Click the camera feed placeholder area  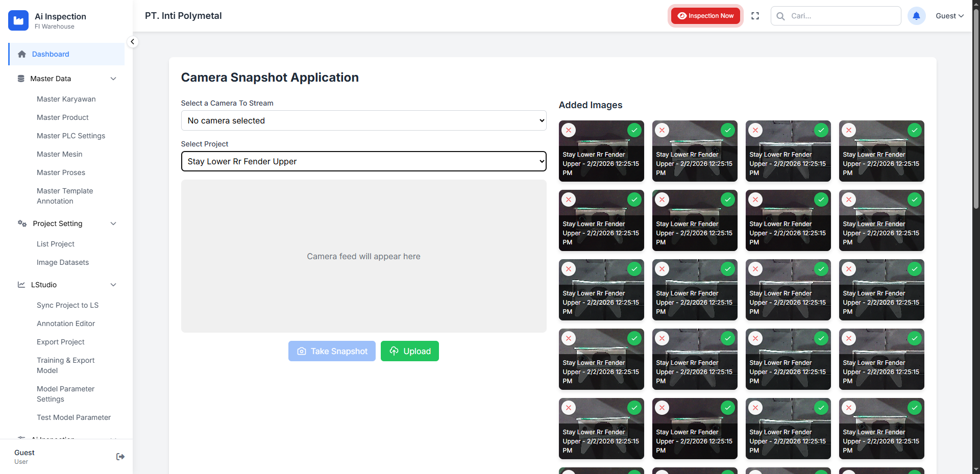(x=363, y=256)
